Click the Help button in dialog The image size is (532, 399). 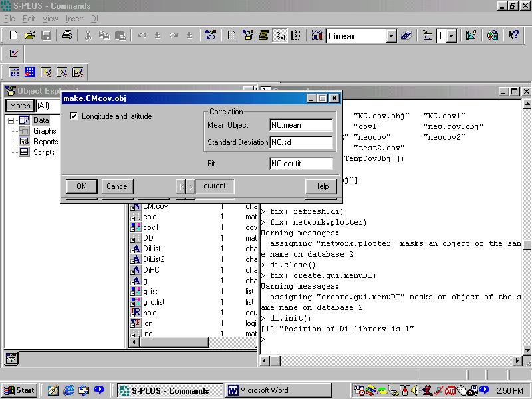click(321, 186)
